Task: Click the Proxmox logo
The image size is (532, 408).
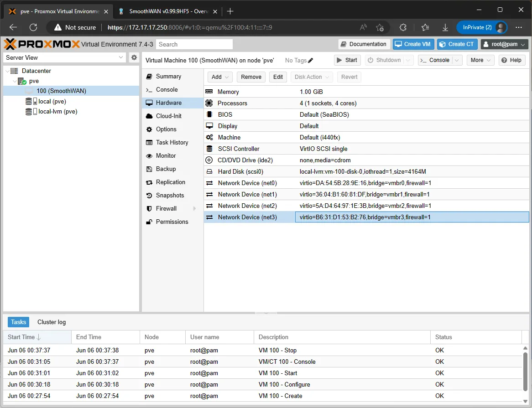Action: [42, 44]
